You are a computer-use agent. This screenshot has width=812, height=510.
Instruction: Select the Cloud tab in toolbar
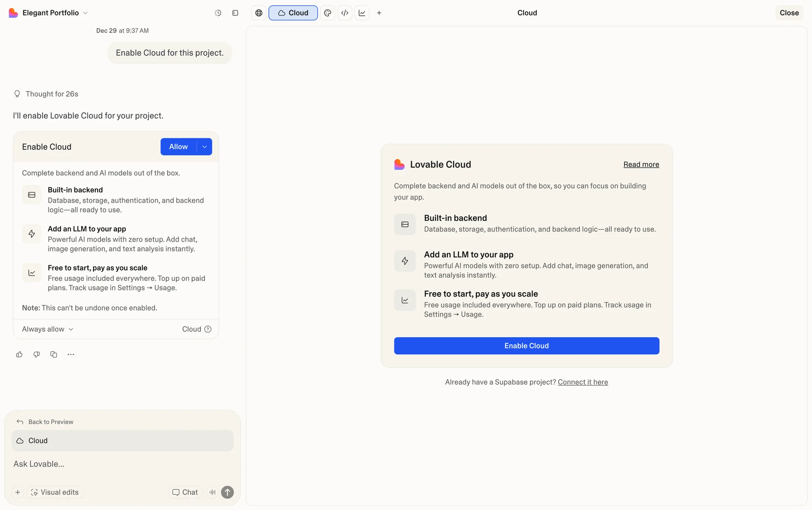point(293,13)
